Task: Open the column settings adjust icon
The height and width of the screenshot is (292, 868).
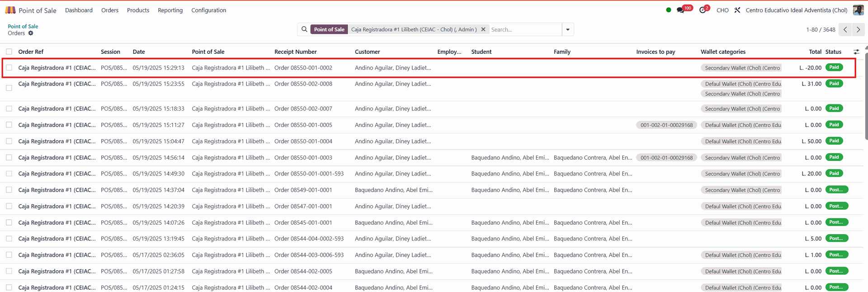Action: [x=856, y=52]
